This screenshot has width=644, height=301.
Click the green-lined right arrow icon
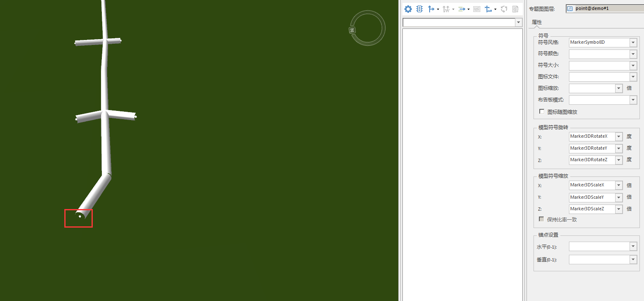point(461,9)
